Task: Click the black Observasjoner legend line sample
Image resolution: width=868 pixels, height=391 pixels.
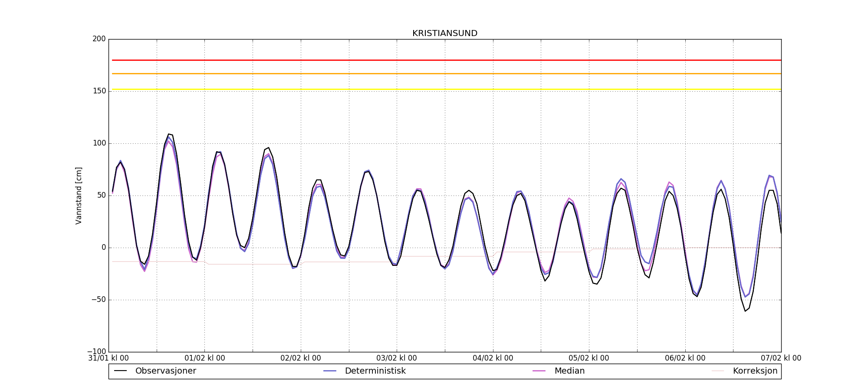Action: (120, 371)
